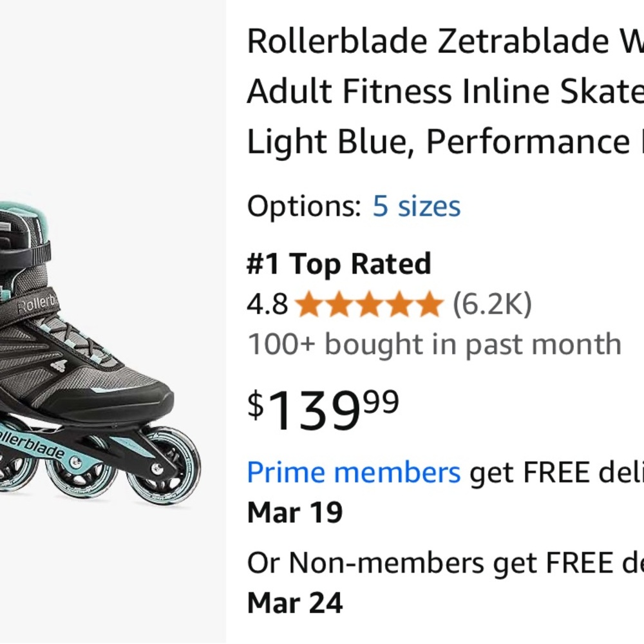The image size is (644, 644).
Task: Click the Prime members delivery link
Action: [353, 471]
